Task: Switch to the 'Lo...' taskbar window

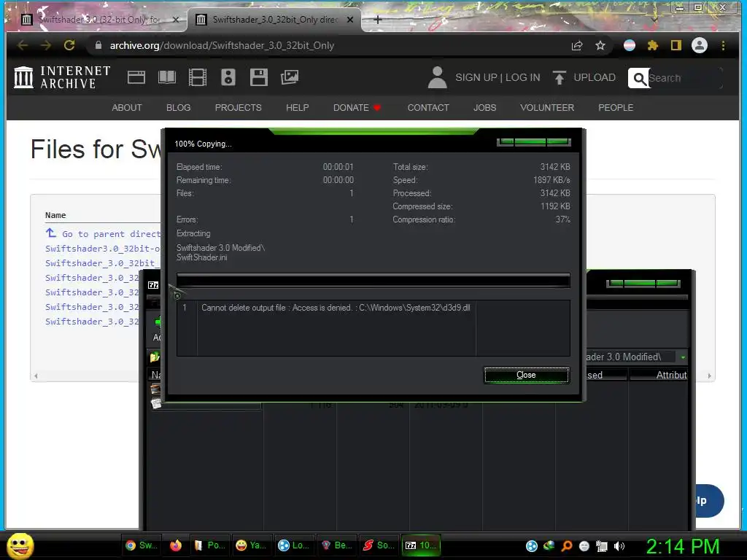Action: [294, 545]
